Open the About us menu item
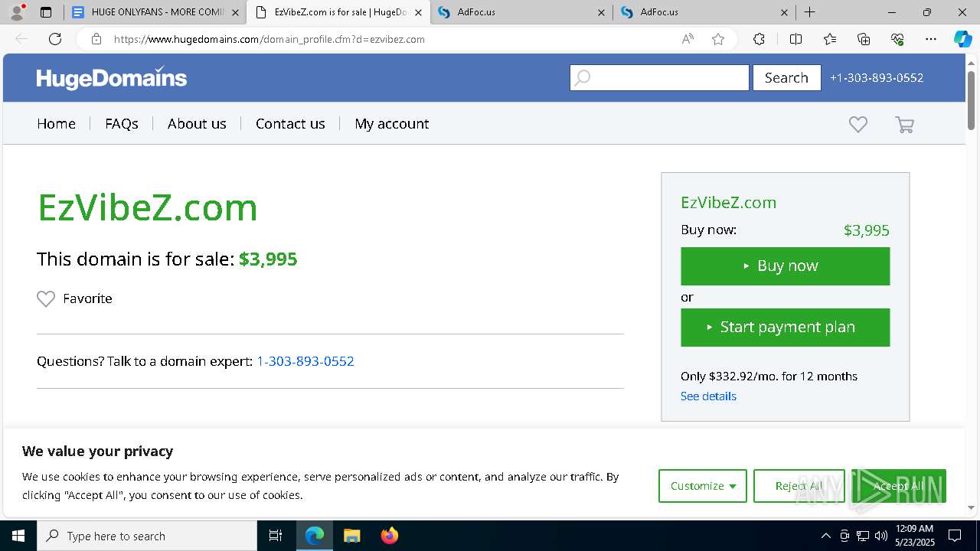The image size is (980, 551). tap(197, 123)
